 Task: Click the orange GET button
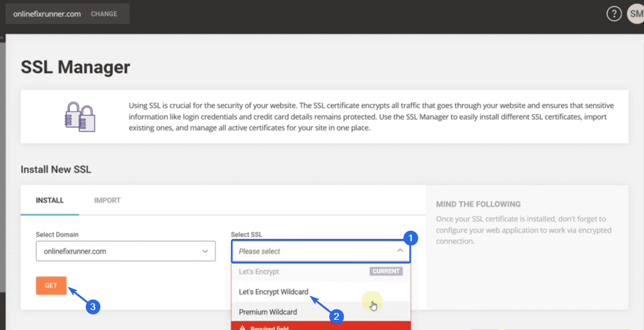(x=51, y=285)
